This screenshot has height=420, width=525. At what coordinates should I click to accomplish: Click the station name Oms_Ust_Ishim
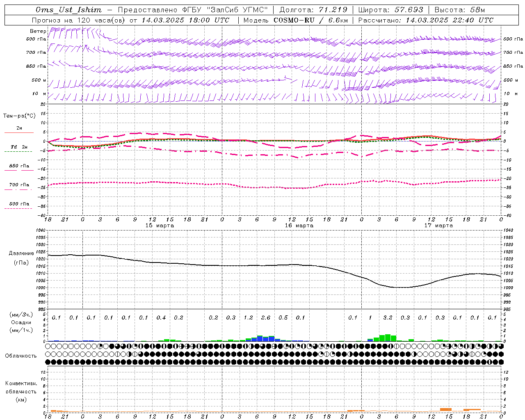(x=68, y=10)
